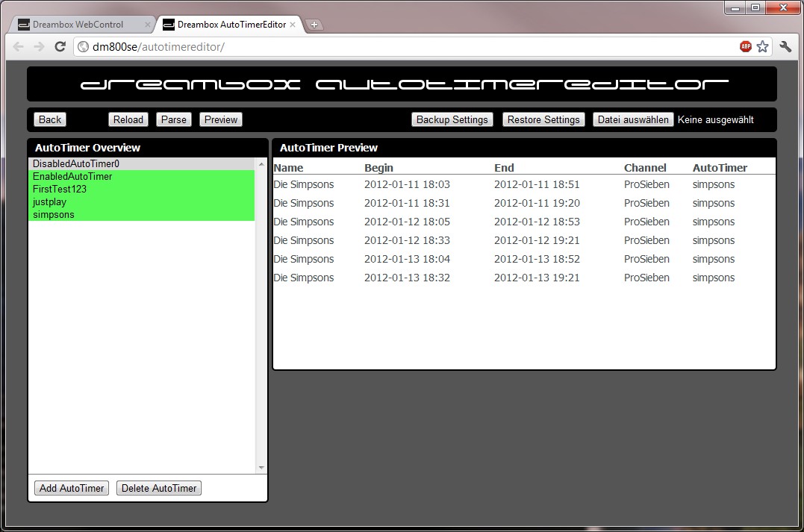Open the Chrome wrench menu
This screenshot has width=804, height=532.
(x=785, y=47)
